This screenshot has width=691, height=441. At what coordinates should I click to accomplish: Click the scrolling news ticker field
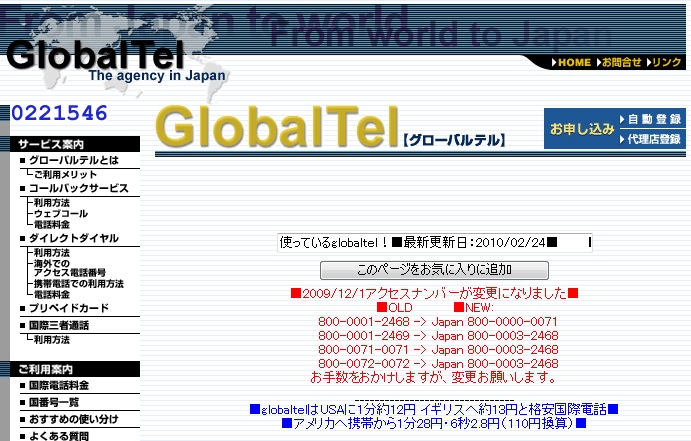pyautogui.click(x=435, y=243)
